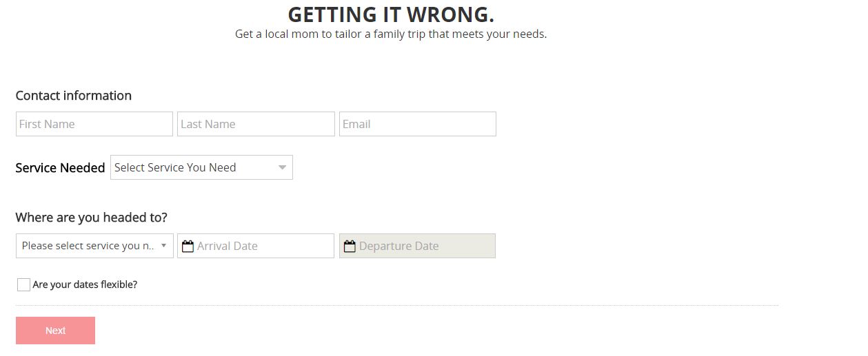Click the 'Where are you headed to?' label
Screen dimensions: 868x356
pyautogui.click(x=91, y=218)
